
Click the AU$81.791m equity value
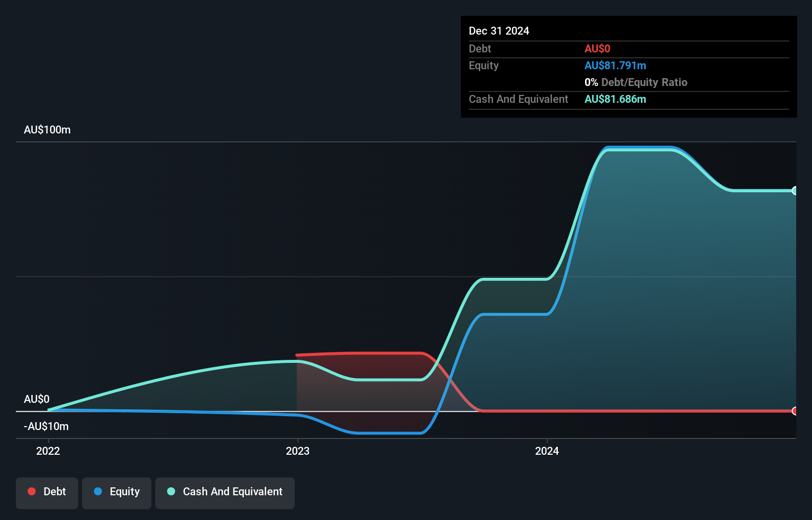(615, 65)
